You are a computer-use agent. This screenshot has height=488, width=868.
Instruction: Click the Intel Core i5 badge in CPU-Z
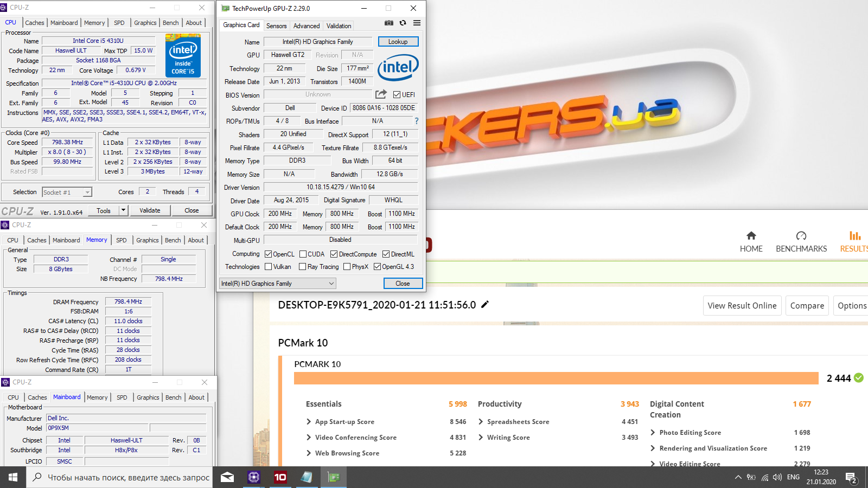click(x=183, y=56)
